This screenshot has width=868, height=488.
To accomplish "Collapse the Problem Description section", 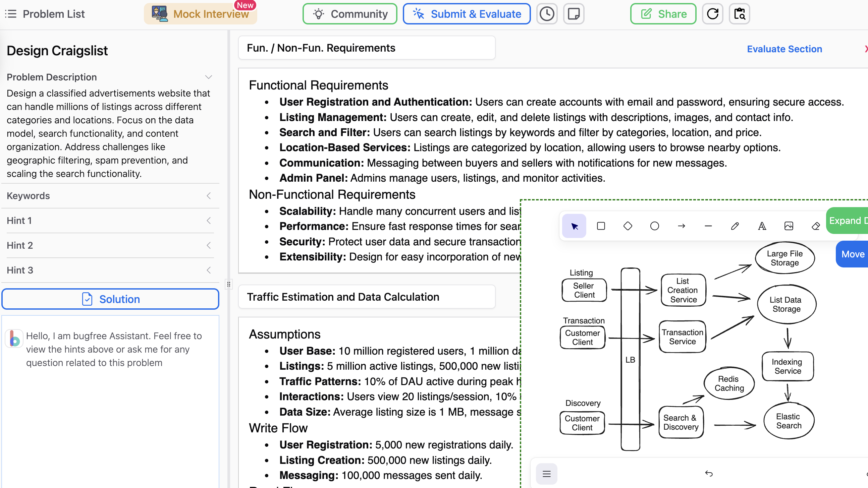I will tap(209, 77).
